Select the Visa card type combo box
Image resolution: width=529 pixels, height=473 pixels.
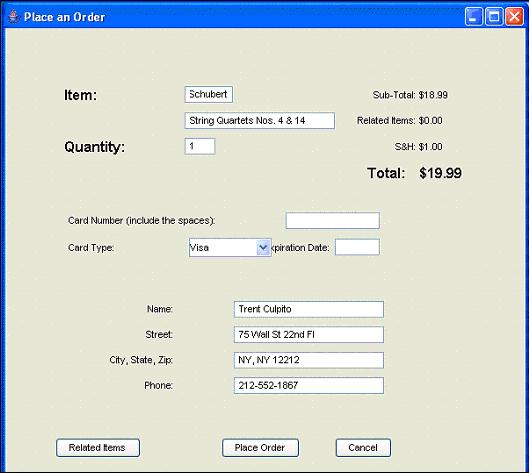pos(230,248)
